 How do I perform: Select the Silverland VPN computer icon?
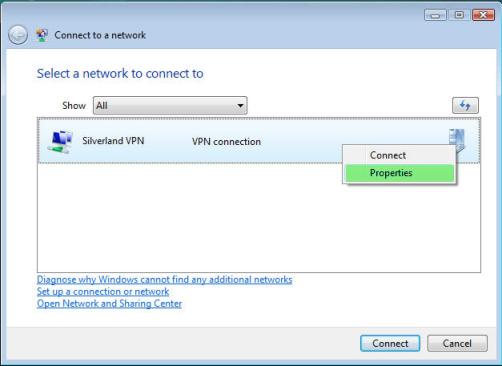[x=61, y=141]
